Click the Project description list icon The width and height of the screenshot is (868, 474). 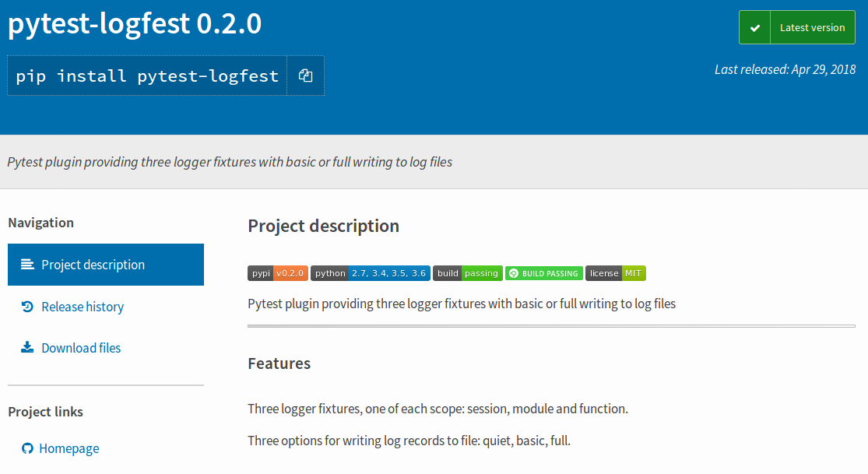[x=27, y=265]
